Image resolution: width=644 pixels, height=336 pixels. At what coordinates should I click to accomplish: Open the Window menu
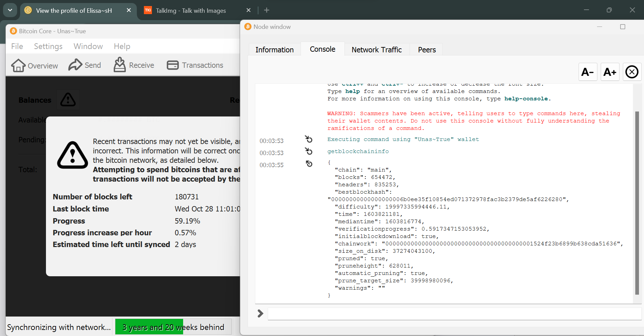click(88, 46)
